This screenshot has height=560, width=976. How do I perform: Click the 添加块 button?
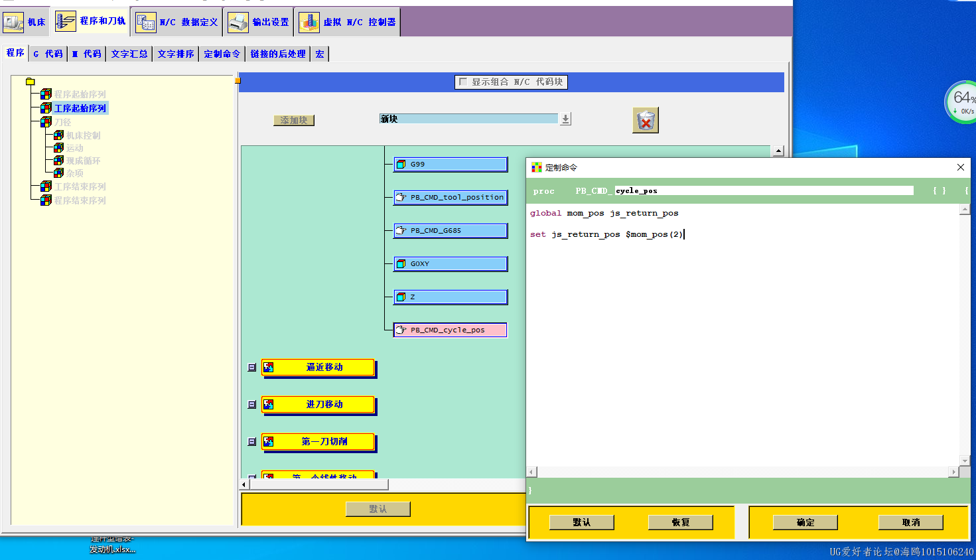click(x=294, y=120)
